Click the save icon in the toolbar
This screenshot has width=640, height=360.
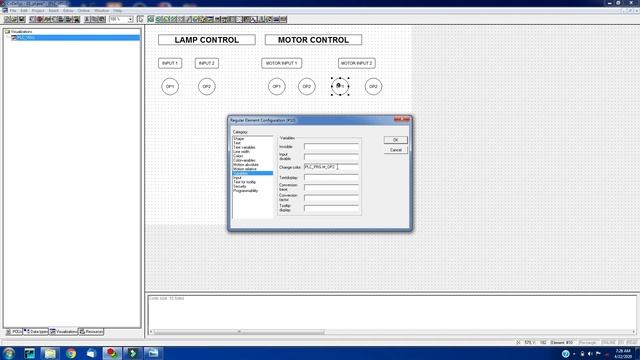[x=22, y=20]
